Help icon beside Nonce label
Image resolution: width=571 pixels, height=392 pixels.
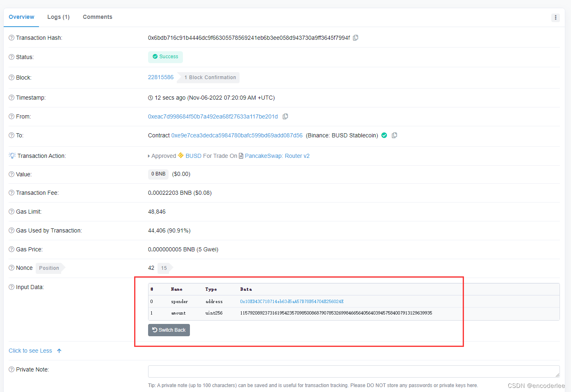click(x=11, y=268)
